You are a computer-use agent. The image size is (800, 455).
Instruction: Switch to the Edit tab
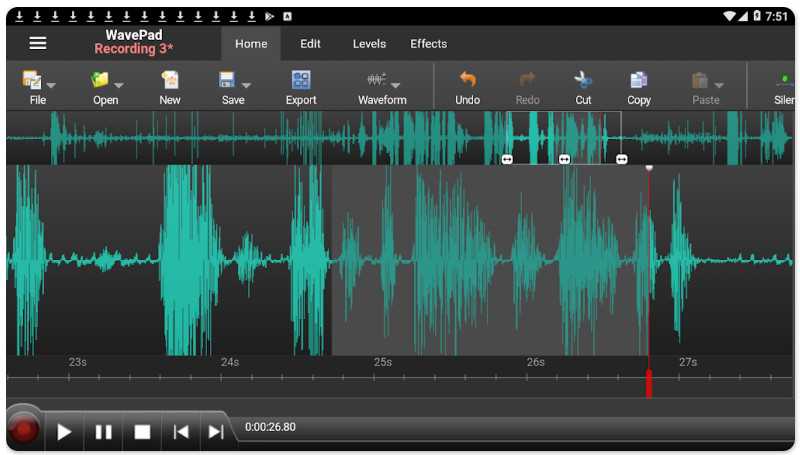point(310,44)
